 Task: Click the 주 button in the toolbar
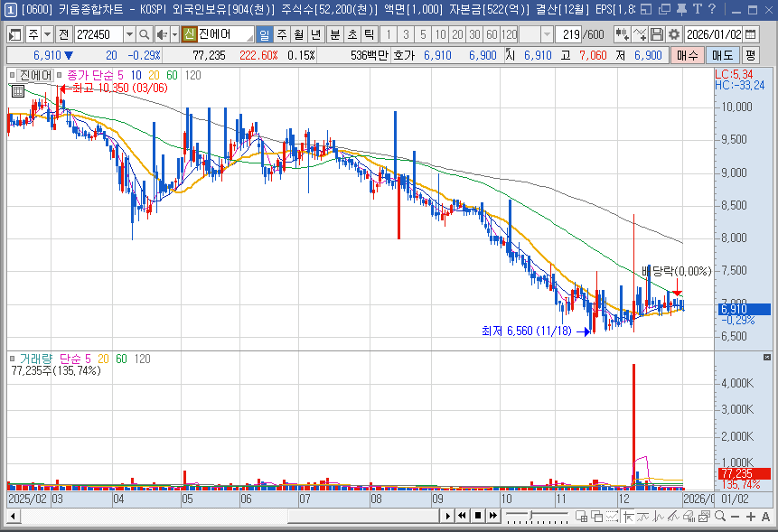click(33, 34)
